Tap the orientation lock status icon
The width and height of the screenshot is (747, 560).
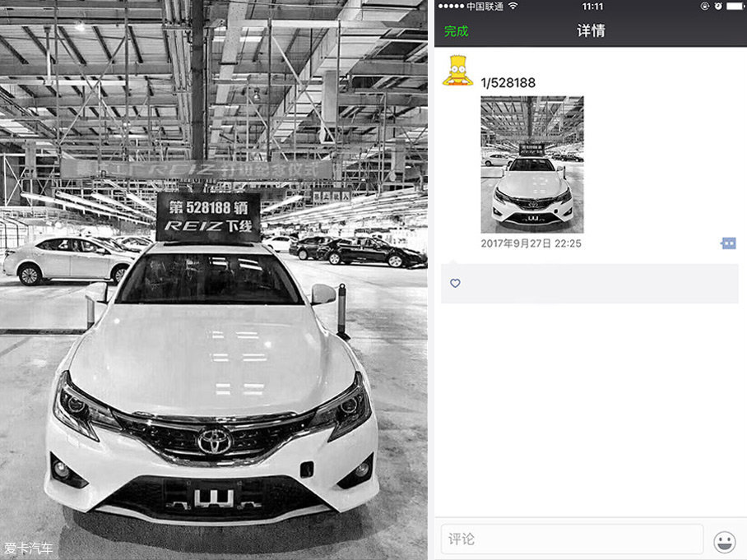pyautogui.click(x=704, y=7)
